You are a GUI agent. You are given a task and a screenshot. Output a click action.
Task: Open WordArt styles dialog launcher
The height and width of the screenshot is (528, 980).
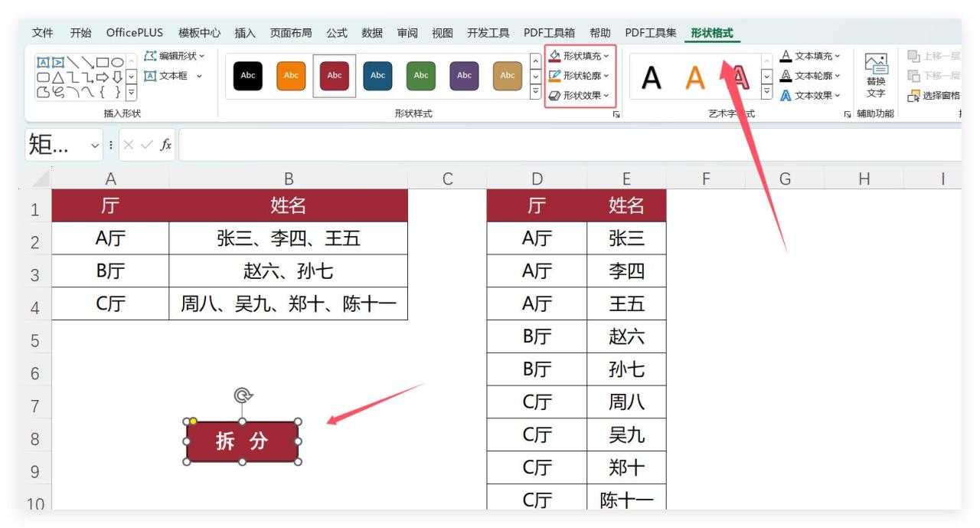point(848,114)
